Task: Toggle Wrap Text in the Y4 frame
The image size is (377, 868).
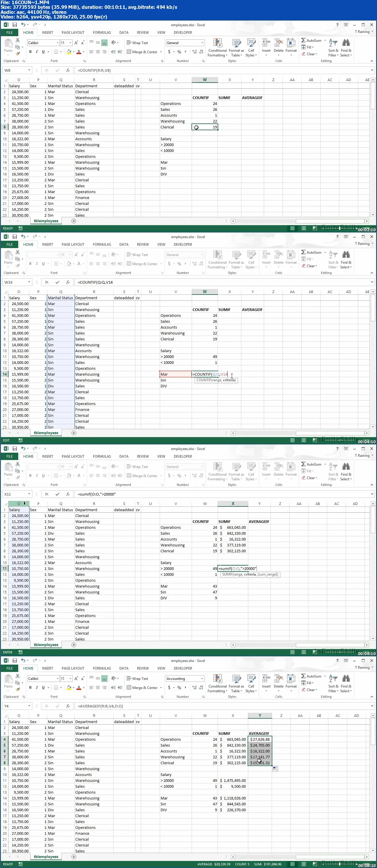Action: (137, 679)
